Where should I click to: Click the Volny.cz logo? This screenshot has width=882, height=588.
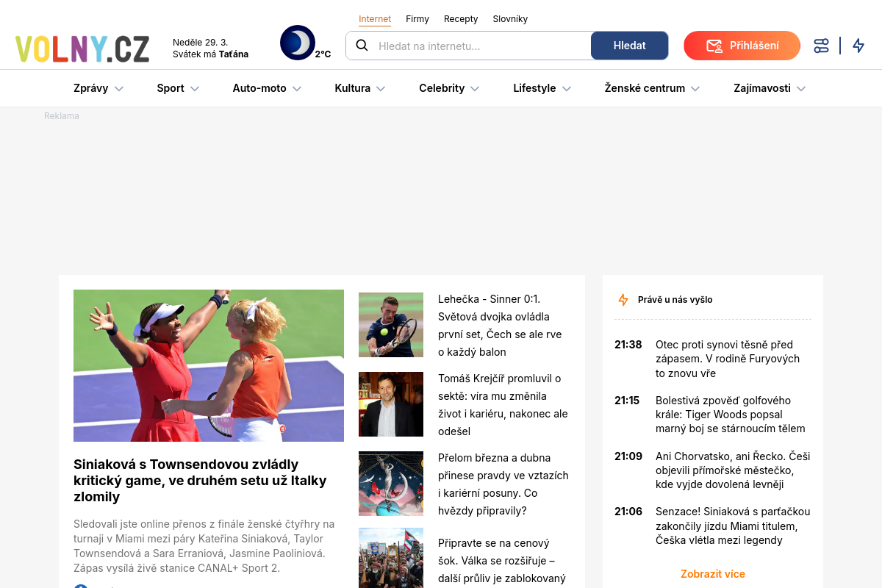[x=82, y=48]
